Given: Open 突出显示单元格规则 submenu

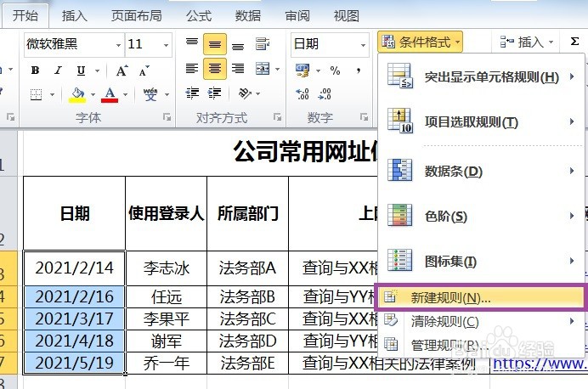Looking at the screenshot, I should tap(482, 76).
